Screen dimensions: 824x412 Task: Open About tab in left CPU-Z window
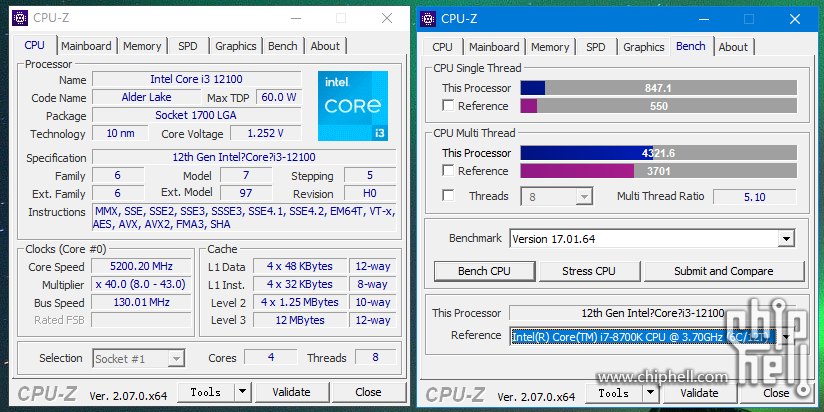(325, 46)
